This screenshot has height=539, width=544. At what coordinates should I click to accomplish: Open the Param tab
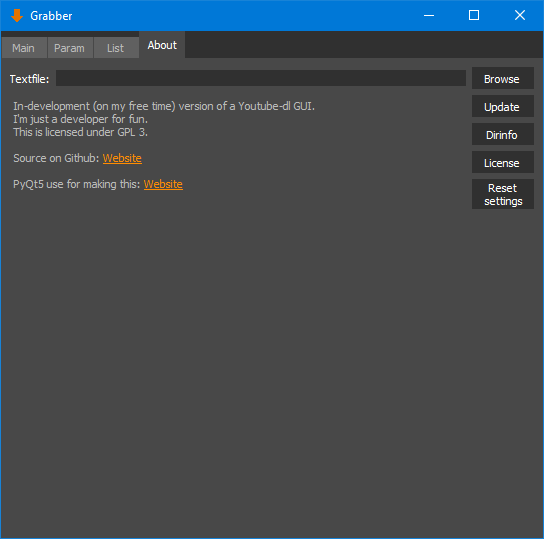tap(70, 48)
